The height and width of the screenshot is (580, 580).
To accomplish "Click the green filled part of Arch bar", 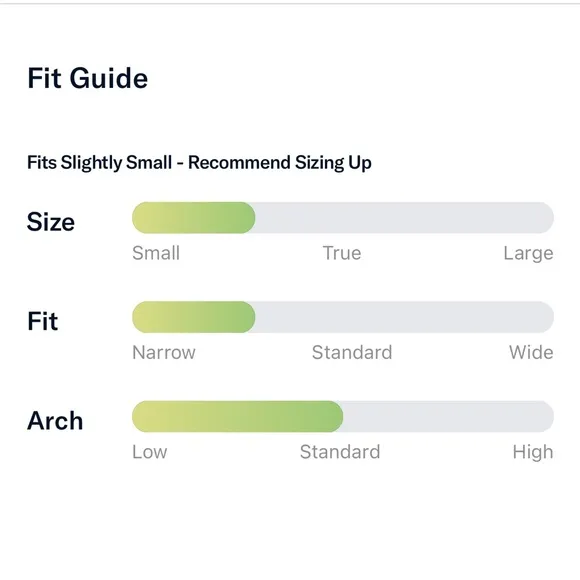I will tap(237, 417).
